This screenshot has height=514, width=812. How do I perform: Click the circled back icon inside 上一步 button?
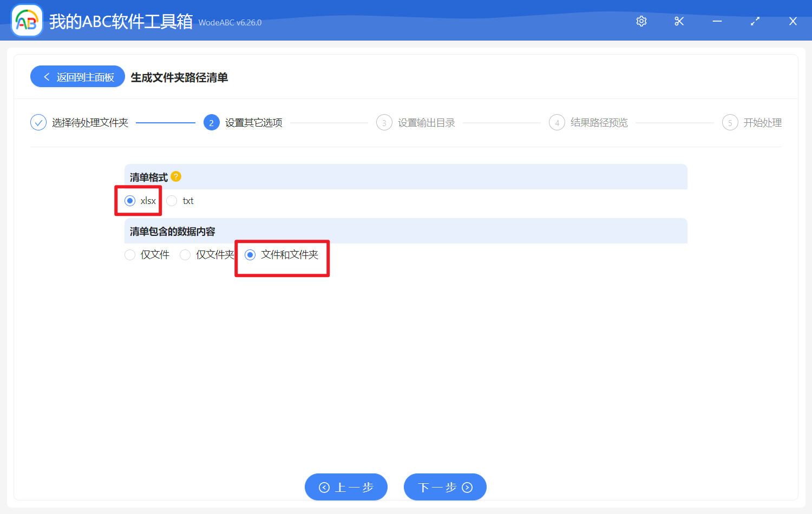pyautogui.click(x=324, y=487)
